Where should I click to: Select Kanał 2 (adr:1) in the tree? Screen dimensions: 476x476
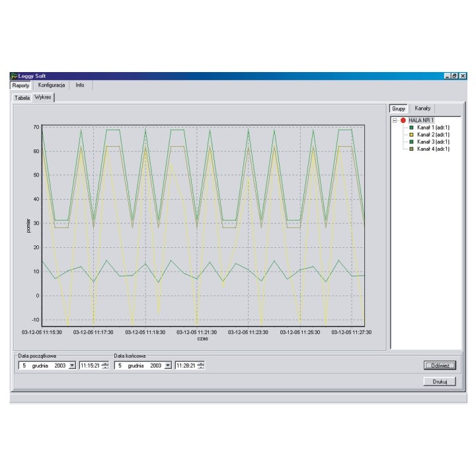click(x=434, y=135)
